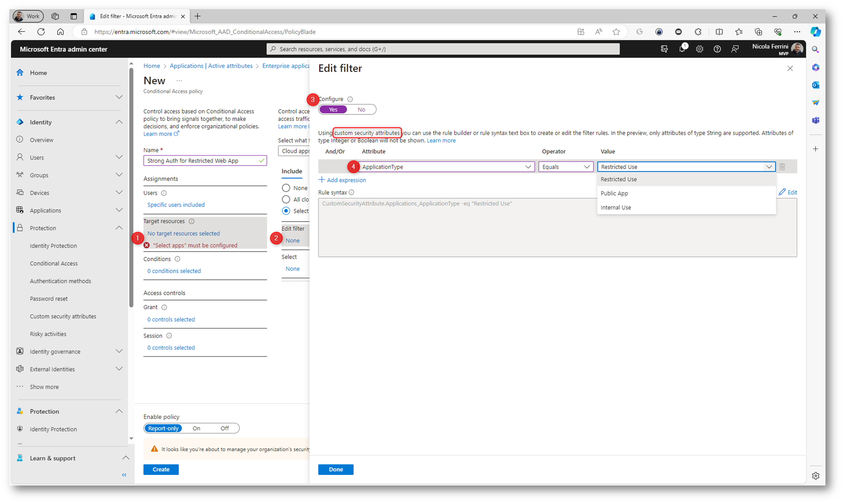Click the browser Back arrow

click(x=21, y=32)
